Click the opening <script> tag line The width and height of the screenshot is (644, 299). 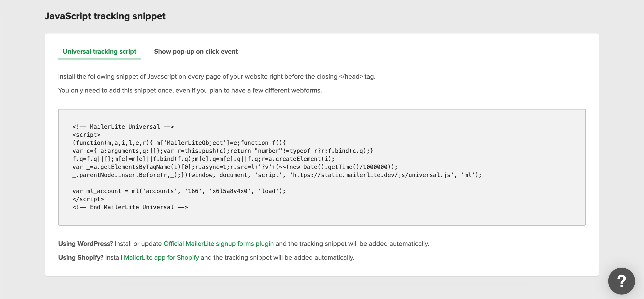tap(86, 135)
